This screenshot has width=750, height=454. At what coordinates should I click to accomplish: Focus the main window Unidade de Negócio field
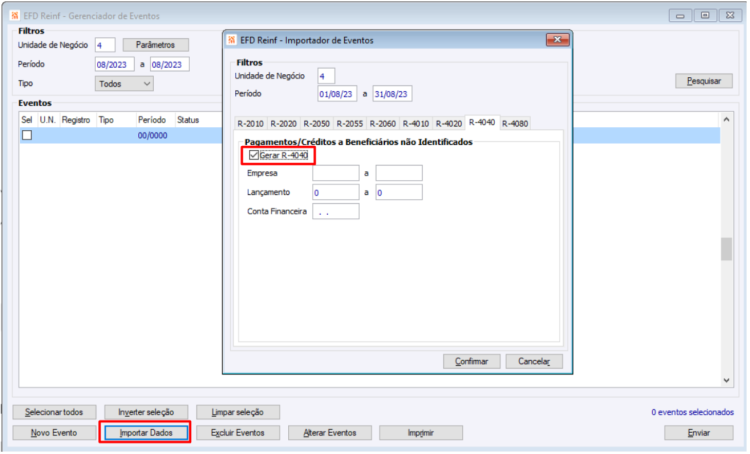(x=105, y=45)
